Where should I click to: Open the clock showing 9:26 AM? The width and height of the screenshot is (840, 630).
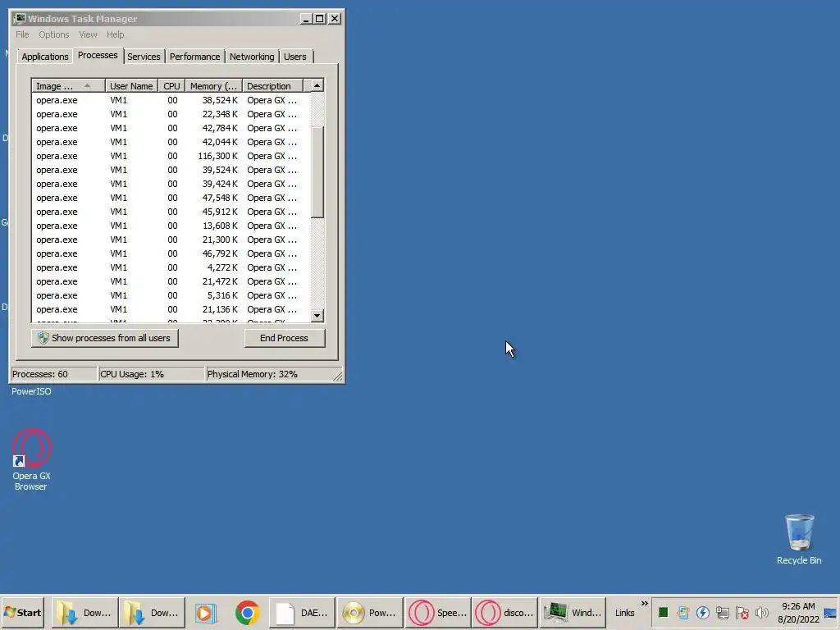pyautogui.click(x=798, y=613)
